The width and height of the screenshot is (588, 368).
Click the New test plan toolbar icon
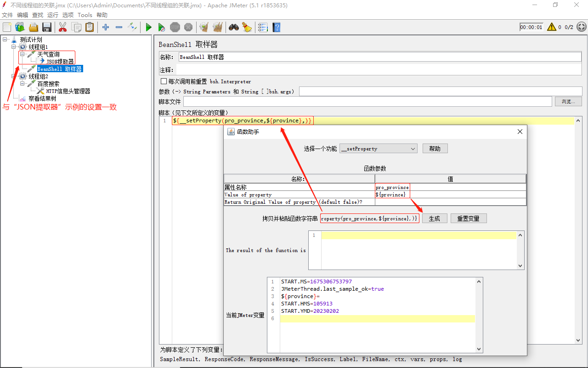tap(7, 27)
